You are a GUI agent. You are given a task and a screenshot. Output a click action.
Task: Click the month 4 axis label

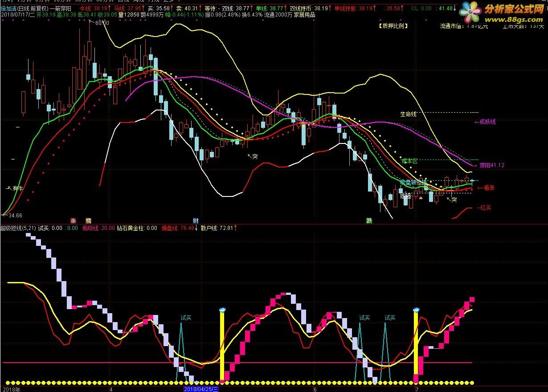click(x=111, y=389)
